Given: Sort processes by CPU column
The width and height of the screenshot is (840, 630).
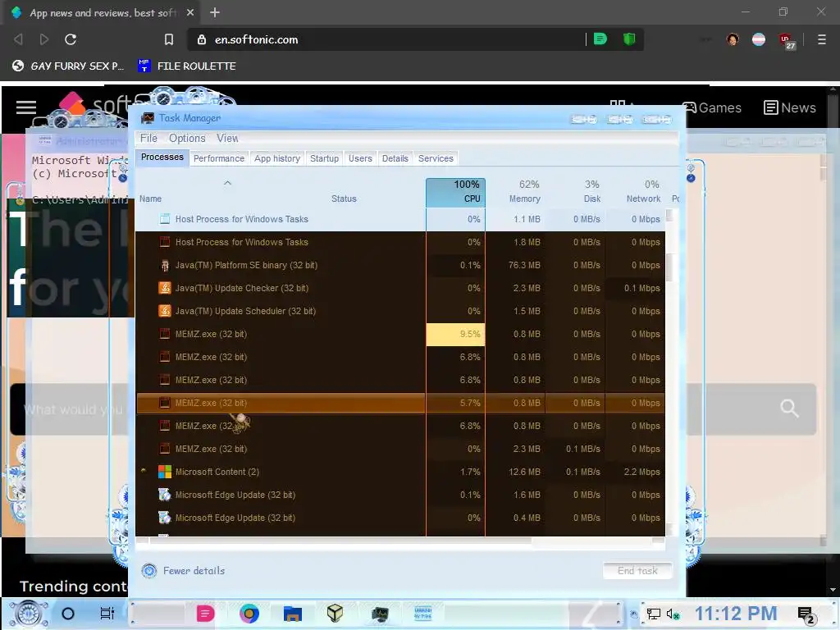Looking at the screenshot, I should click(x=456, y=192).
